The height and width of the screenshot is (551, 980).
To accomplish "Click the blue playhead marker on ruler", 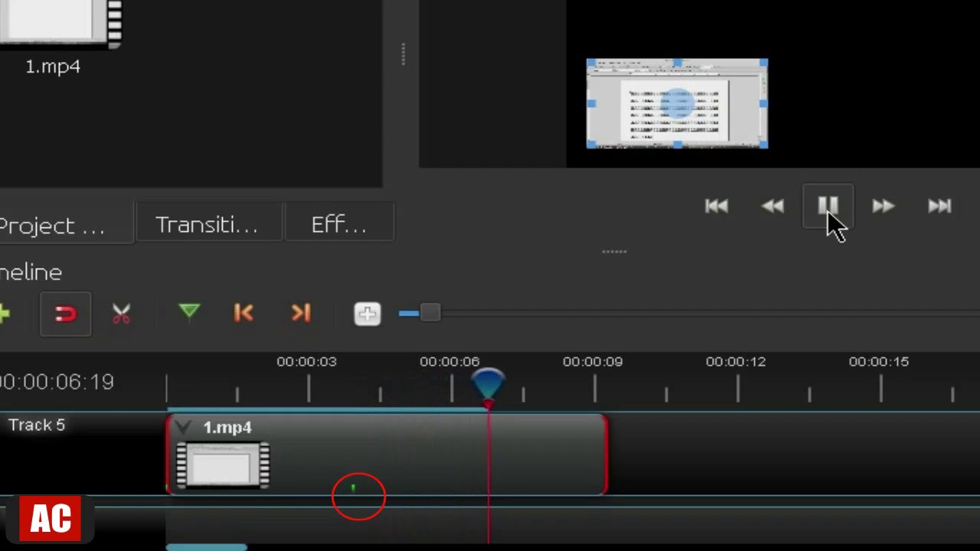I will click(x=488, y=385).
